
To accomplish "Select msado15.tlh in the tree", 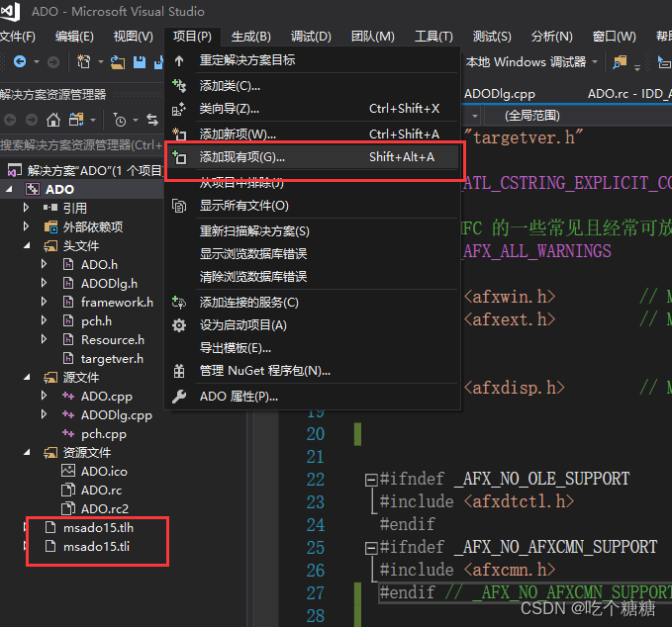I will point(98,528).
